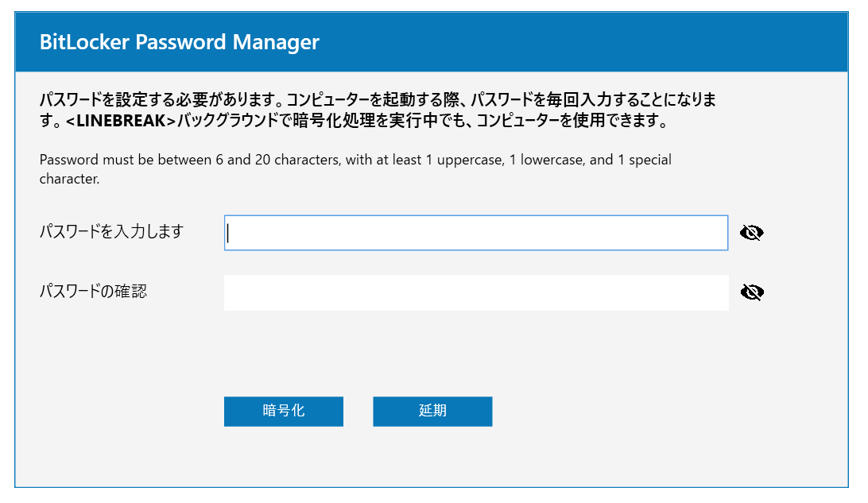
Task: Click the 延期 button
Action: click(x=432, y=411)
